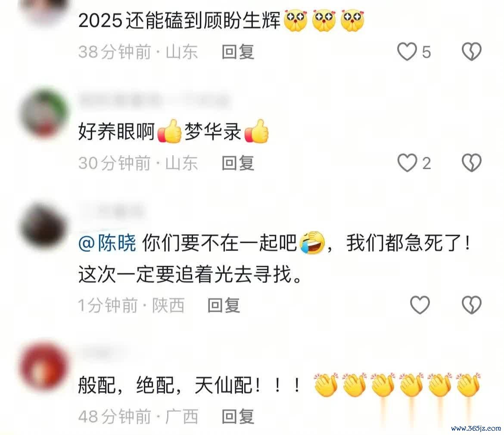Reply to the 1分钟前 陕西 comment

[224, 305]
